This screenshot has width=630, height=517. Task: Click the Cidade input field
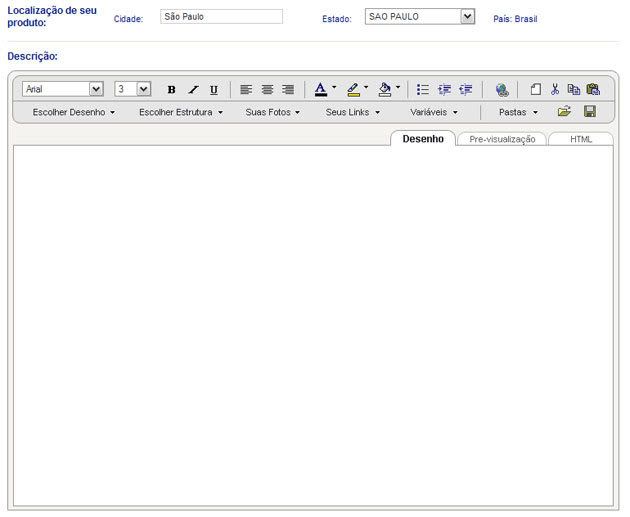tap(221, 17)
